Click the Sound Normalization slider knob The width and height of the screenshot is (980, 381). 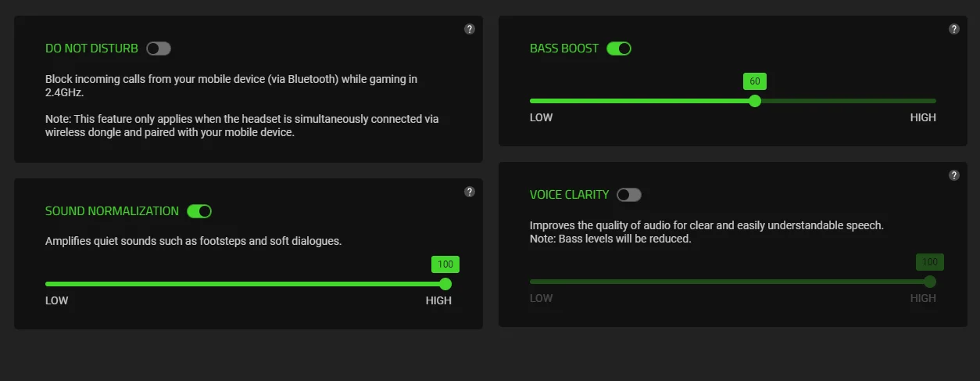(x=445, y=284)
